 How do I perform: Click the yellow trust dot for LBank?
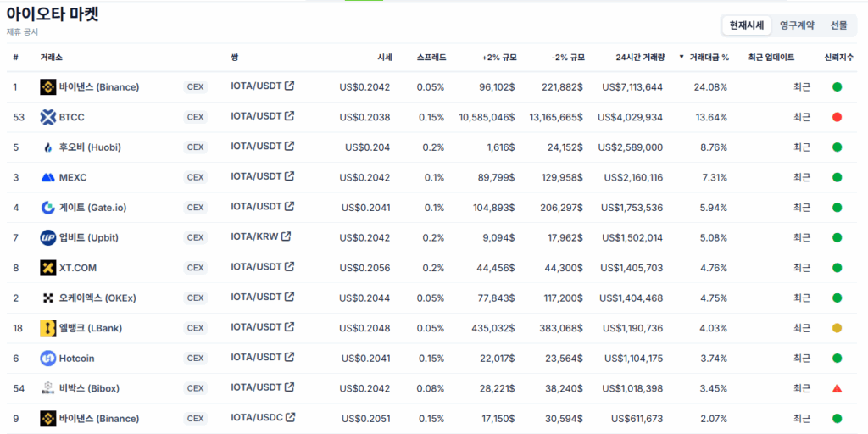click(837, 328)
